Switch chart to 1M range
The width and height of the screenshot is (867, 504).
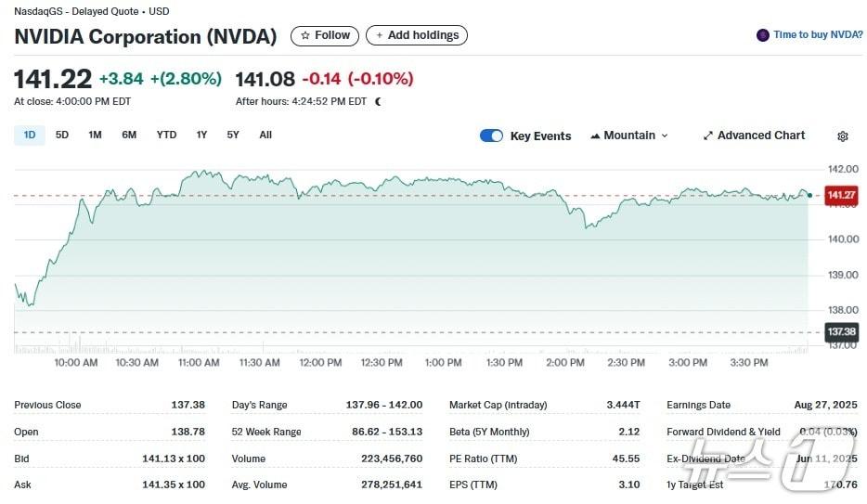[95, 136]
